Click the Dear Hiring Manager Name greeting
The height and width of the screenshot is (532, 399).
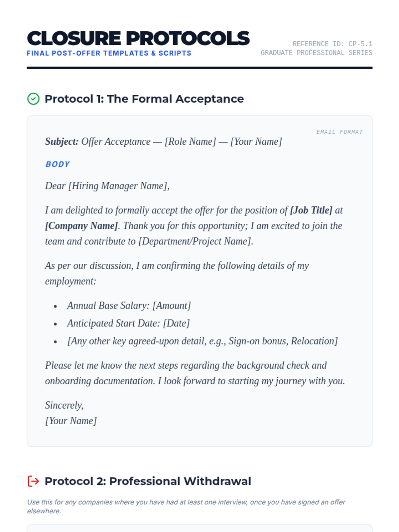(x=107, y=186)
